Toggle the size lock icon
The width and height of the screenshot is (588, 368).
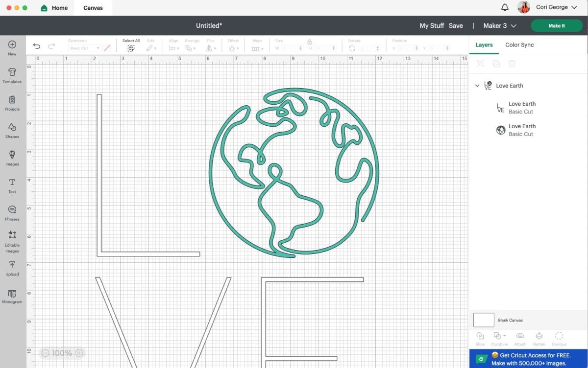pyautogui.click(x=310, y=42)
